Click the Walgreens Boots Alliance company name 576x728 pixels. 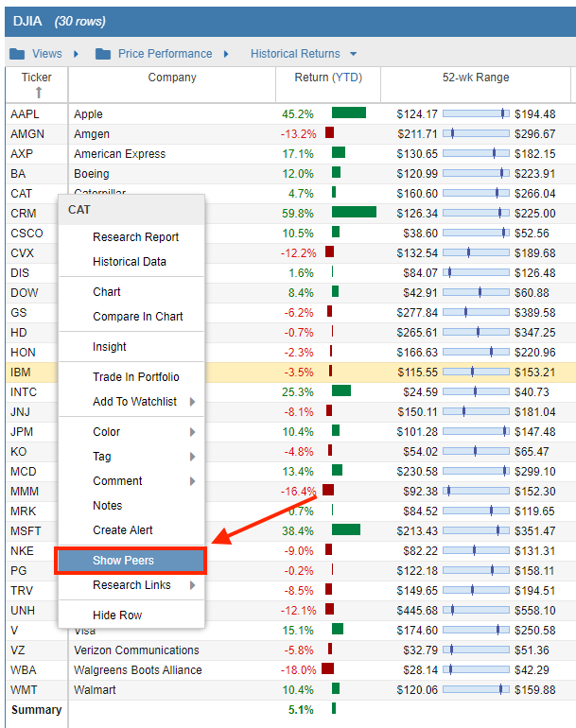coord(138,670)
